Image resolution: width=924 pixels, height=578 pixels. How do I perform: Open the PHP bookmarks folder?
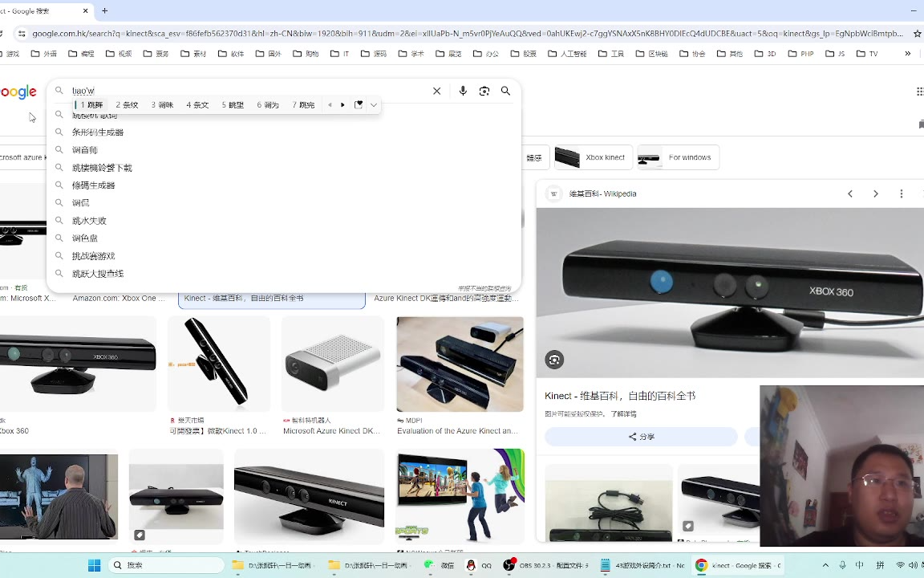click(800, 54)
